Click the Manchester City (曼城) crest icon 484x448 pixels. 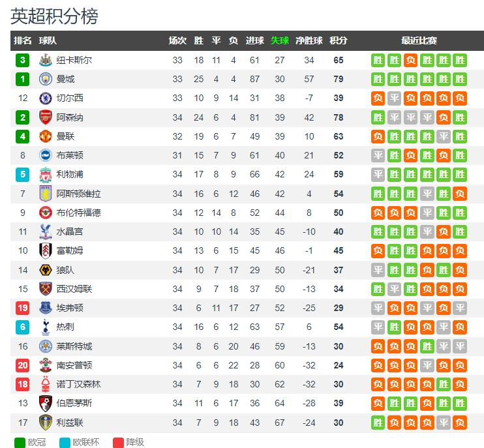(x=46, y=79)
